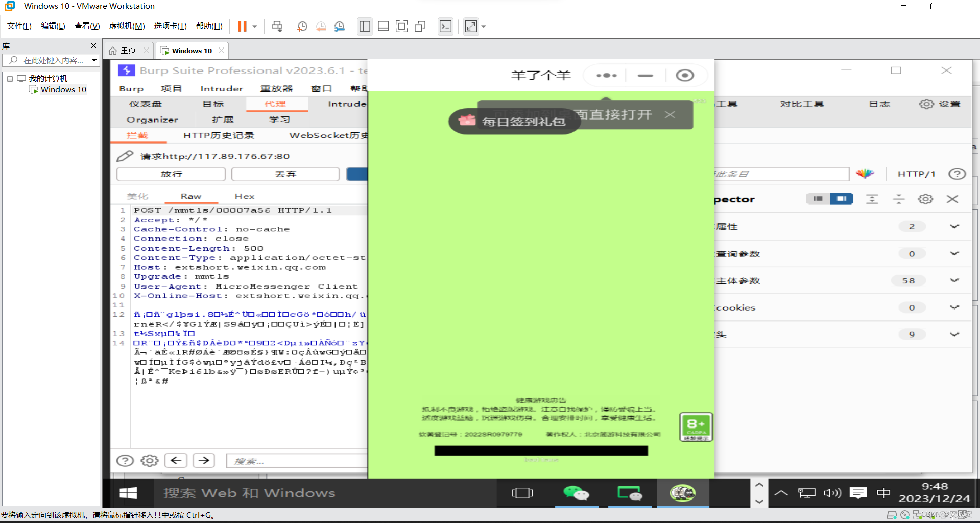Open the snapshot manager
Image resolution: width=980 pixels, height=523 pixels.
(340, 27)
